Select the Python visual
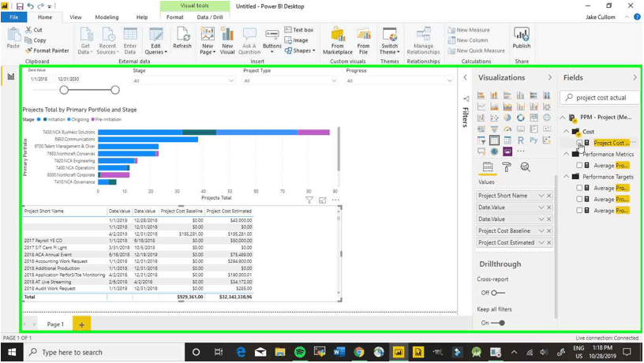 click(534, 140)
